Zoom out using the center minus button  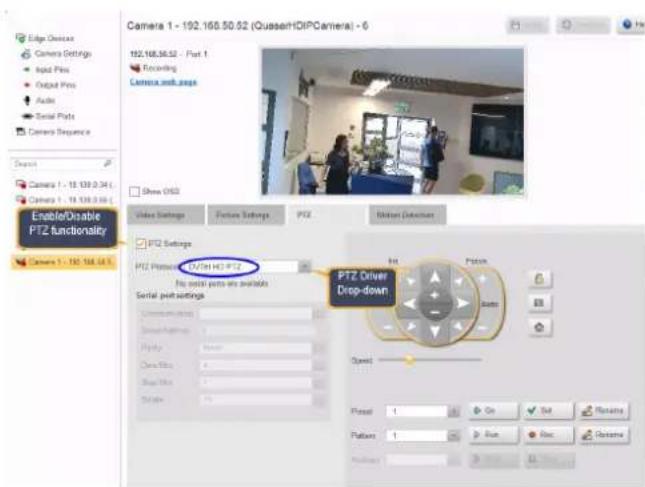435,313
